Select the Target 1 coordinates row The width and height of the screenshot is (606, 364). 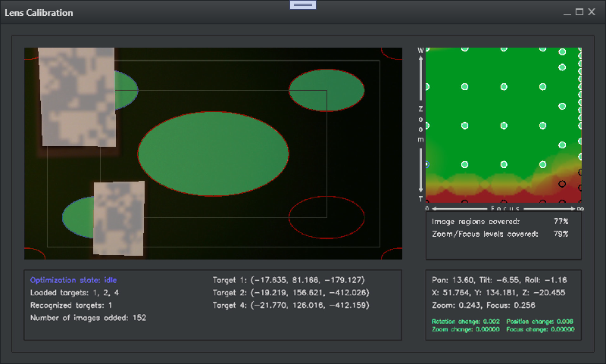(x=290, y=279)
